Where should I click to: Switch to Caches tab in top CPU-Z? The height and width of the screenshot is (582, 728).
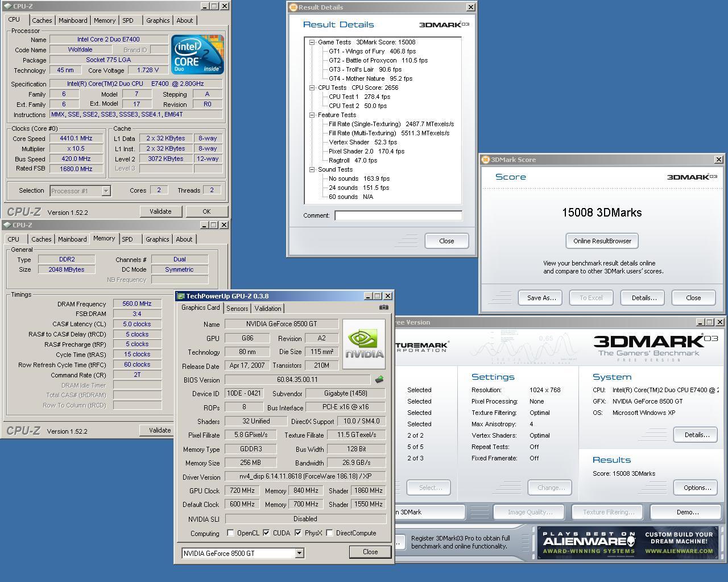[42, 20]
